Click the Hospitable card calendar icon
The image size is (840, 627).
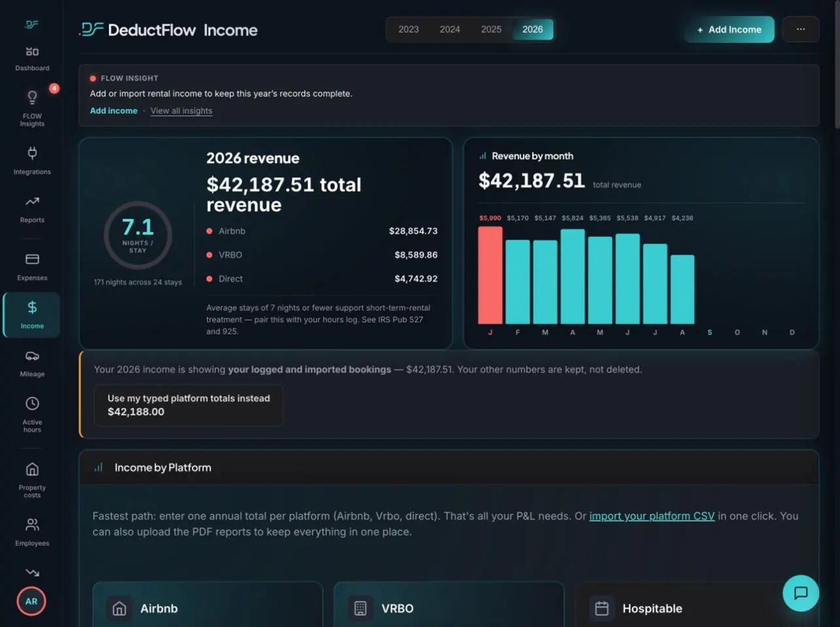(x=602, y=608)
